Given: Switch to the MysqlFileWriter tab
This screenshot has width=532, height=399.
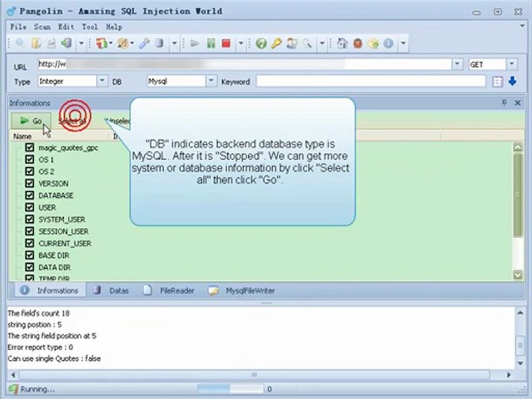Looking at the screenshot, I should (242, 290).
